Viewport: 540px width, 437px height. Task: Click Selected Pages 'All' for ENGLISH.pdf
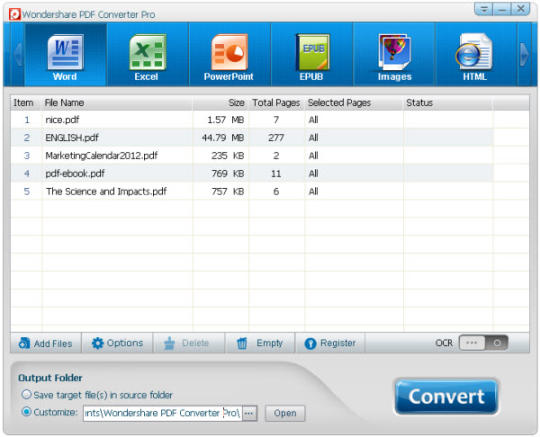click(x=313, y=137)
